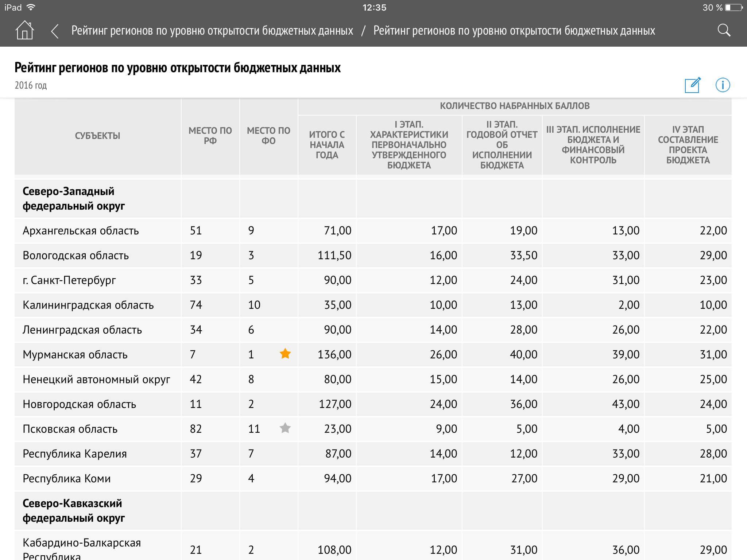Tap the home icon in header
The image size is (747, 560).
pyautogui.click(x=24, y=30)
